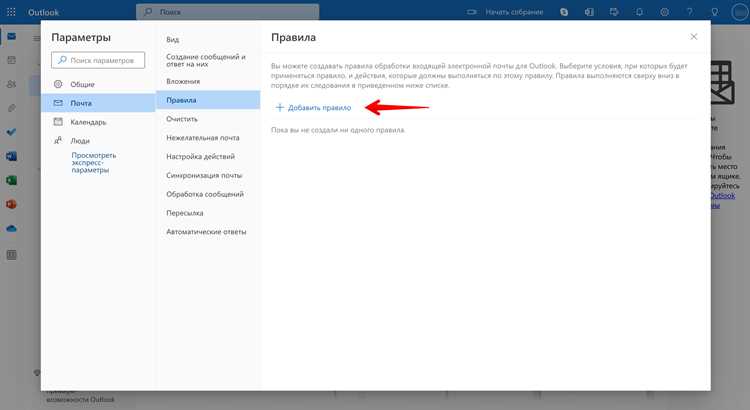Open the Calendar icon in left rail
This screenshot has height=410, width=750.
11,60
